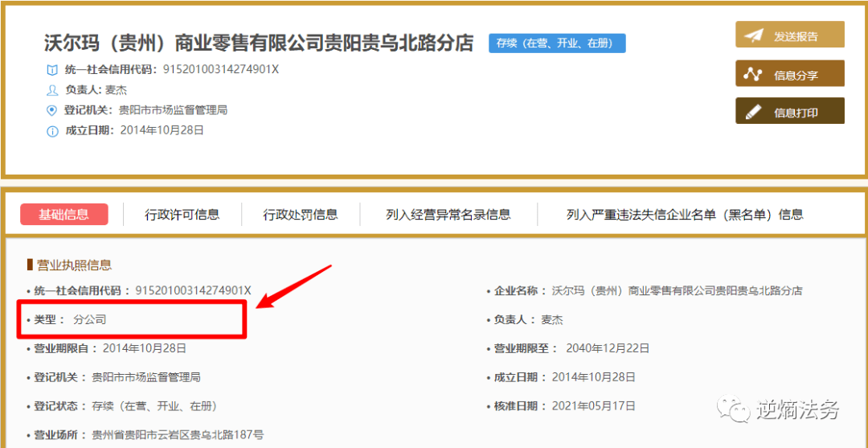
Task: Click the 类型 value 分公司
Action: tap(90, 319)
